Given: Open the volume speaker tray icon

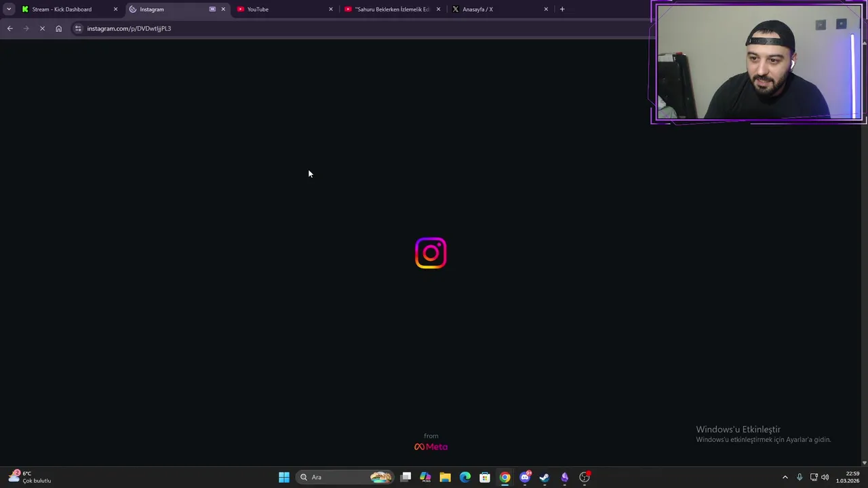Looking at the screenshot, I should [x=825, y=477].
